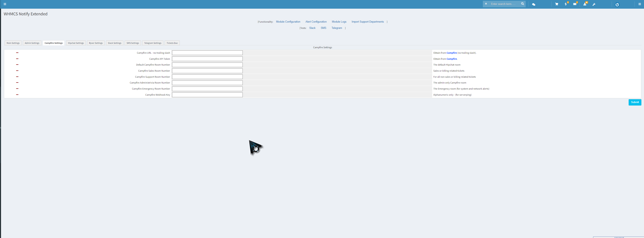Click Campfire link in API Token description
Image resolution: width=644 pixels, height=238 pixels.
[452, 59]
